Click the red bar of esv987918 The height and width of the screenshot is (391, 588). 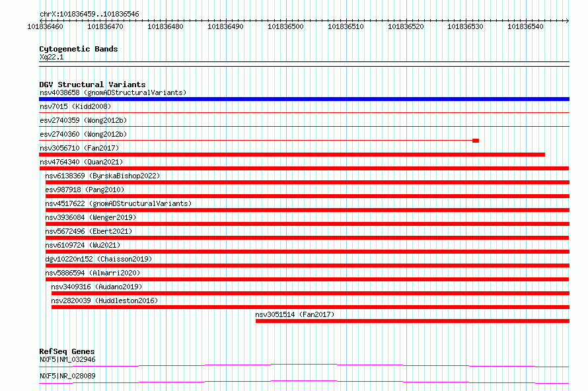click(307, 196)
